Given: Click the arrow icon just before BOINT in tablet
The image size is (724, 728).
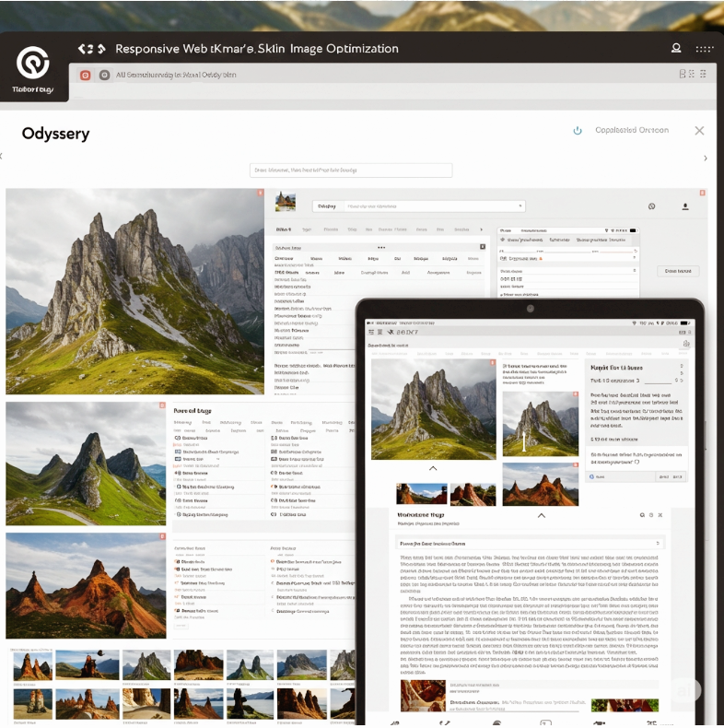Looking at the screenshot, I should [x=390, y=332].
